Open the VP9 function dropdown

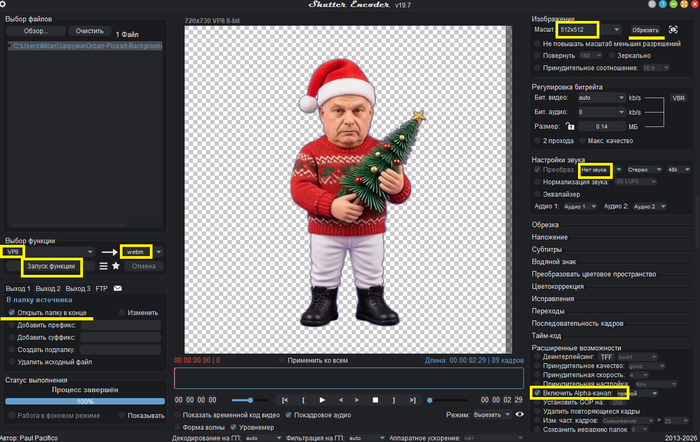[x=90, y=252]
